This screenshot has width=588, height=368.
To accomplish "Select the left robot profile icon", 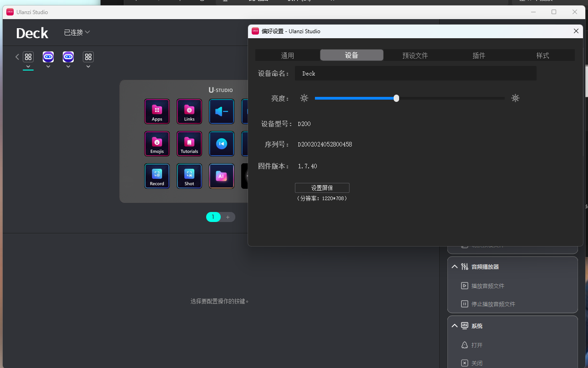I will point(48,57).
